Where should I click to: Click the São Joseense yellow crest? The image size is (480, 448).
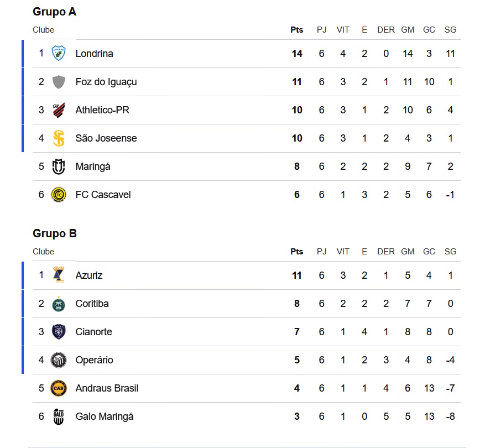point(59,138)
